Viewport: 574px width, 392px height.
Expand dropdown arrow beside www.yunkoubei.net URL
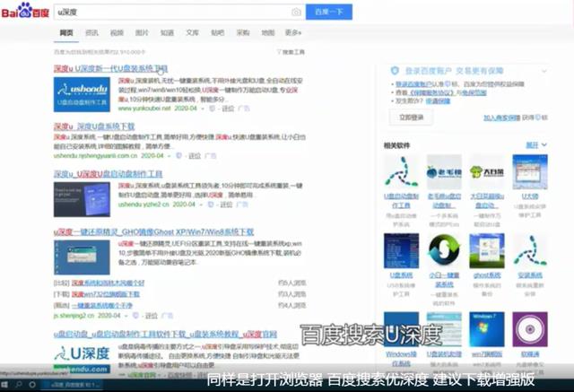(203, 109)
